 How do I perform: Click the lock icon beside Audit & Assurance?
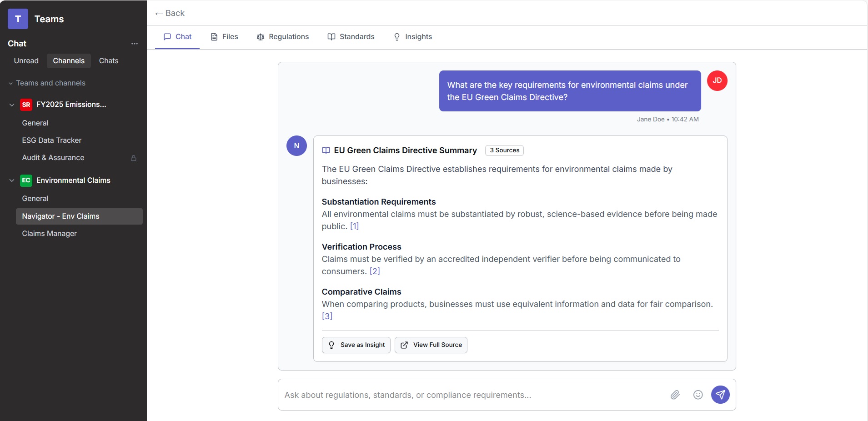[134, 158]
